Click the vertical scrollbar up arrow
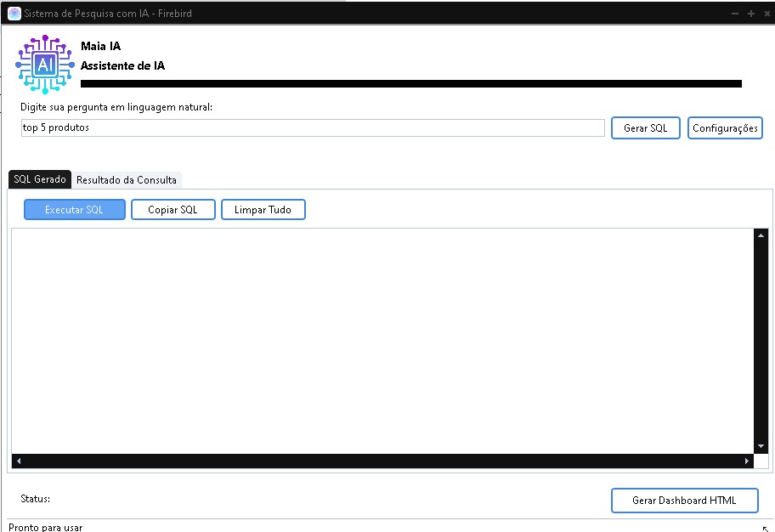The width and height of the screenshot is (775, 532). click(x=761, y=235)
